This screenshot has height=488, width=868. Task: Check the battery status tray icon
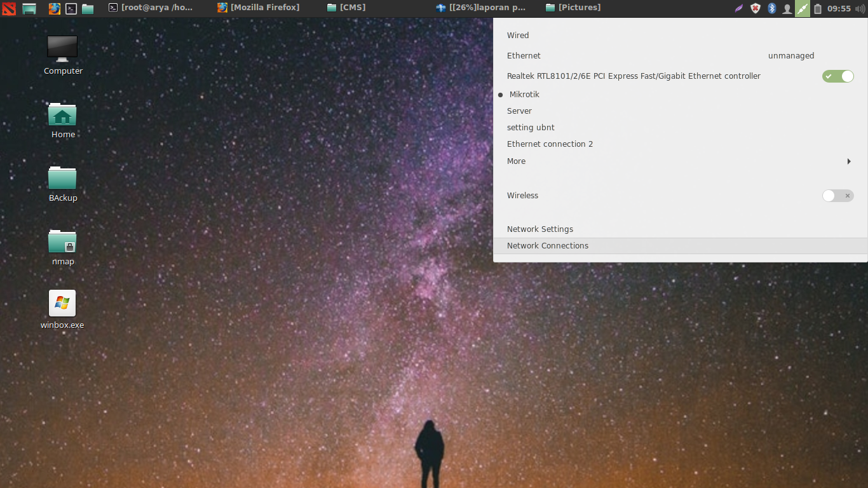pyautogui.click(x=818, y=8)
